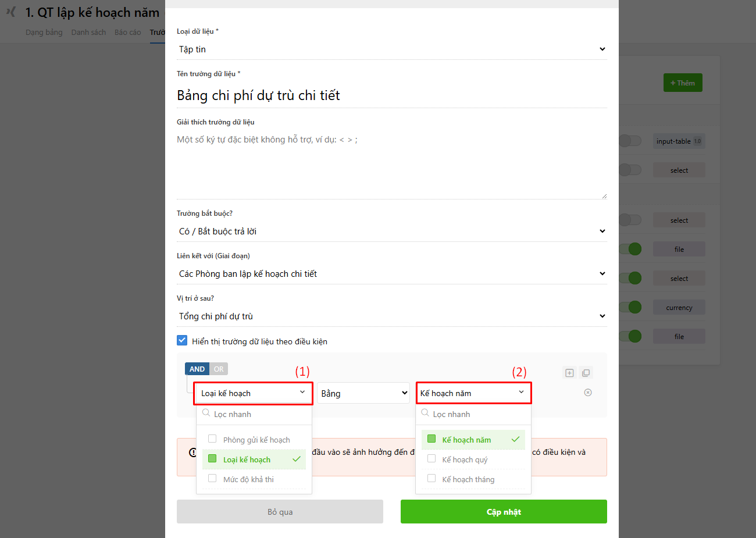Viewport: 756px width, 538px height.
Task: Click the Giải thích trường dữ liệu textarea
Action: 392,165
